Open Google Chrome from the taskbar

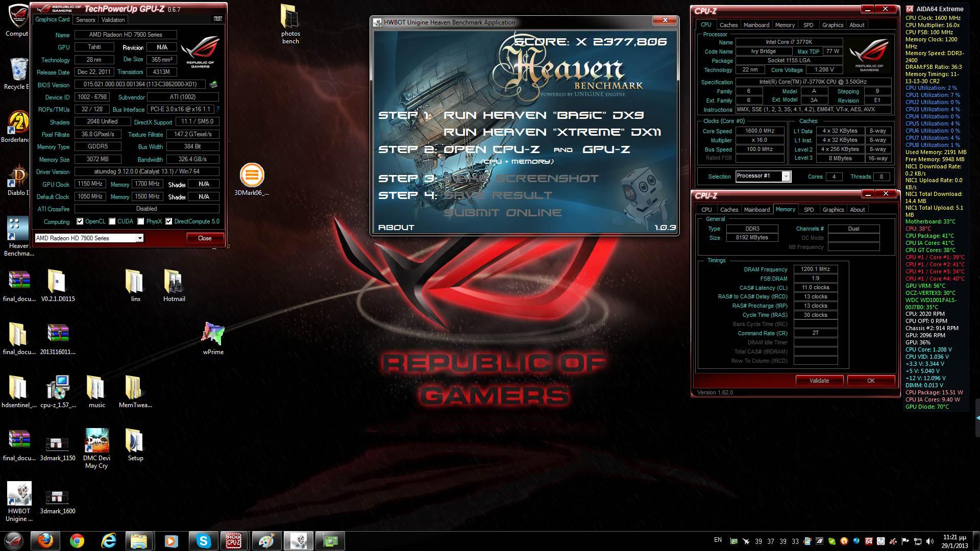coord(77,540)
